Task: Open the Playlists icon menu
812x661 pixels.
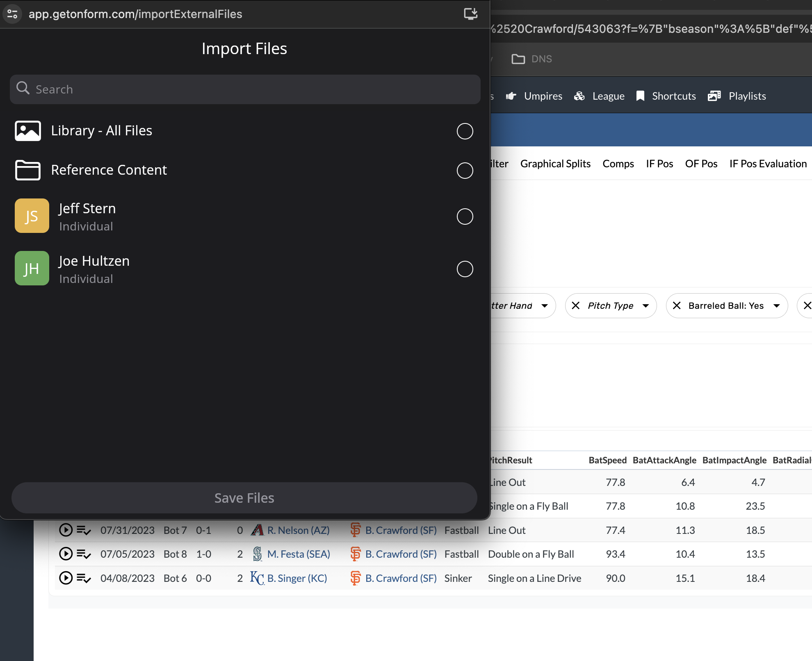Action: coord(714,96)
